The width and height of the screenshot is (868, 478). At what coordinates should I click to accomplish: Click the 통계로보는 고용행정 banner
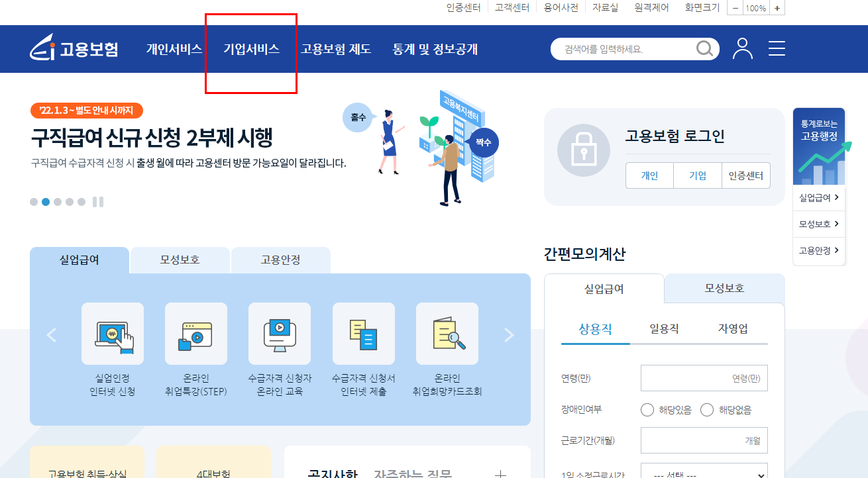819,147
